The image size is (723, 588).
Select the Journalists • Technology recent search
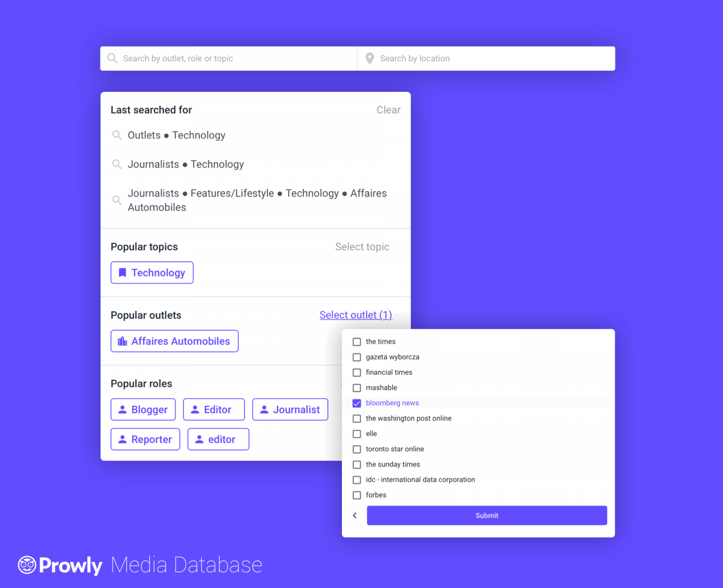pos(186,164)
